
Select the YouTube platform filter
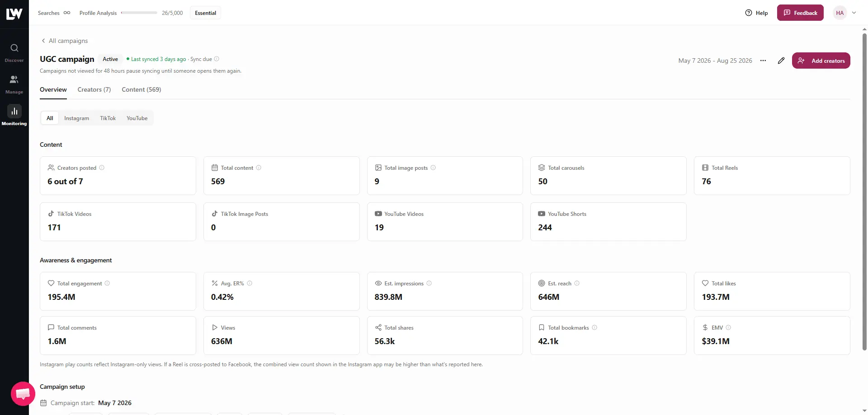point(137,118)
